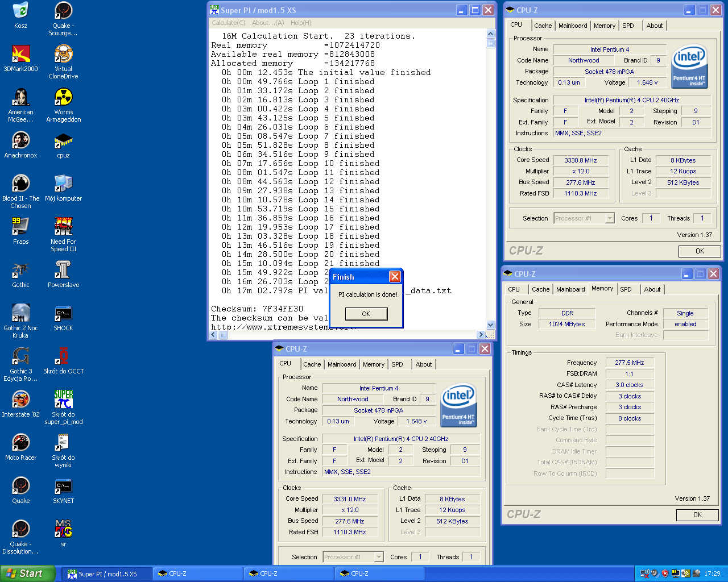The height and width of the screenshot is (582, 728).
Task: Click the red security shield tray icon
Action: [x=665, y=573]
